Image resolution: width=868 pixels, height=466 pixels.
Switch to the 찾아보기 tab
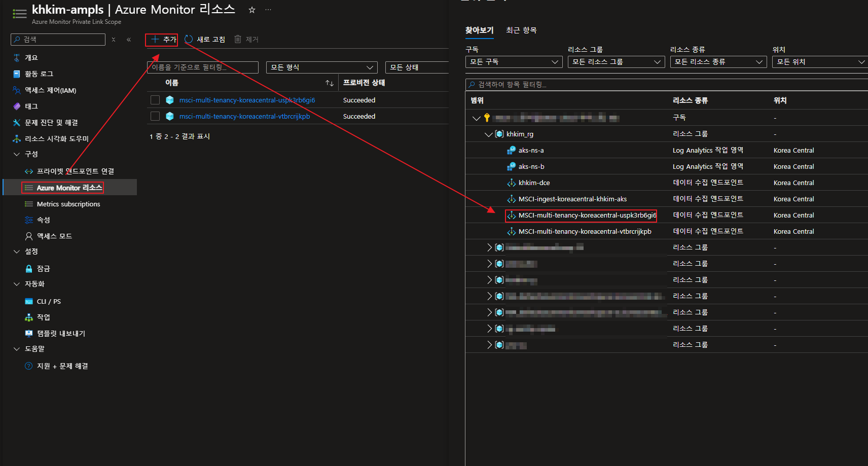[x=479, y=30]
